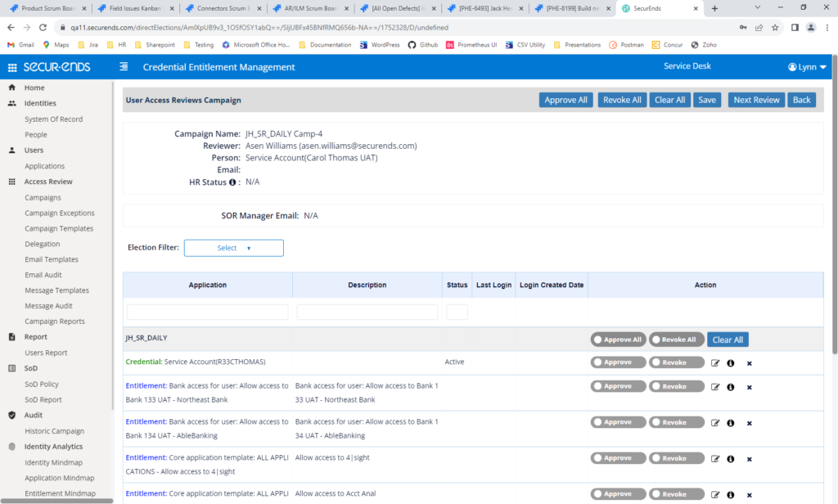Open info icon for Acct Anal entitlement row
838x504 pixels.
[731, 494]
